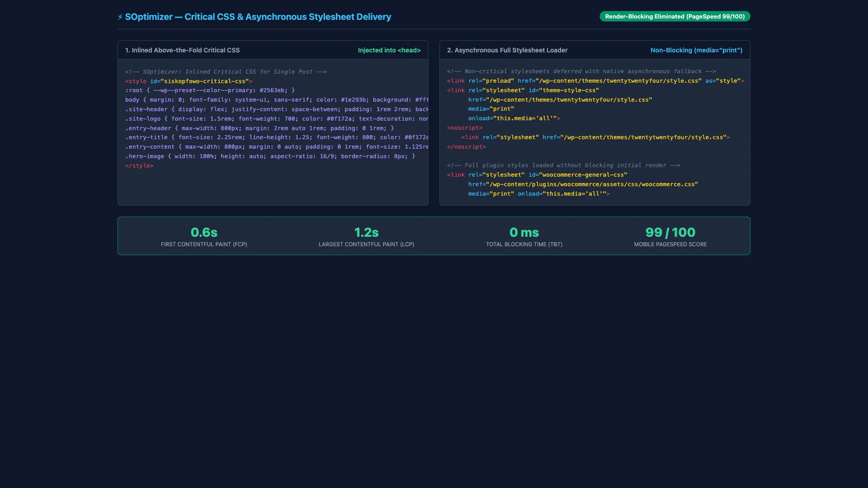
Task: Click the non-critical stylesheets deferred comment
Action: click(x=581, y=71)
